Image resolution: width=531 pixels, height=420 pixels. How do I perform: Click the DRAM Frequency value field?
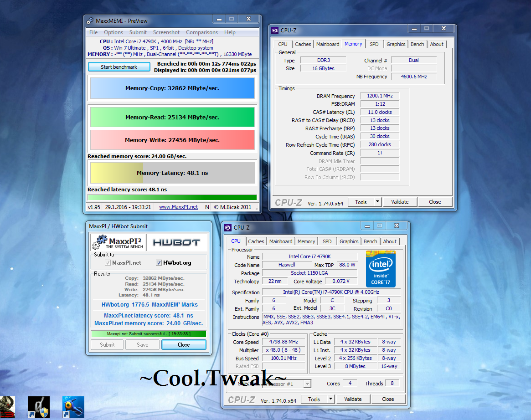coord(380,96)
